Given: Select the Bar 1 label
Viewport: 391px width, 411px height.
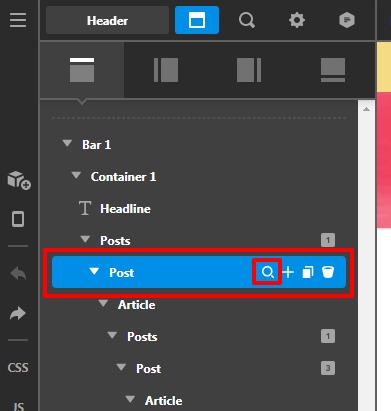Looking at the screenshot, I should pos(97,145).
